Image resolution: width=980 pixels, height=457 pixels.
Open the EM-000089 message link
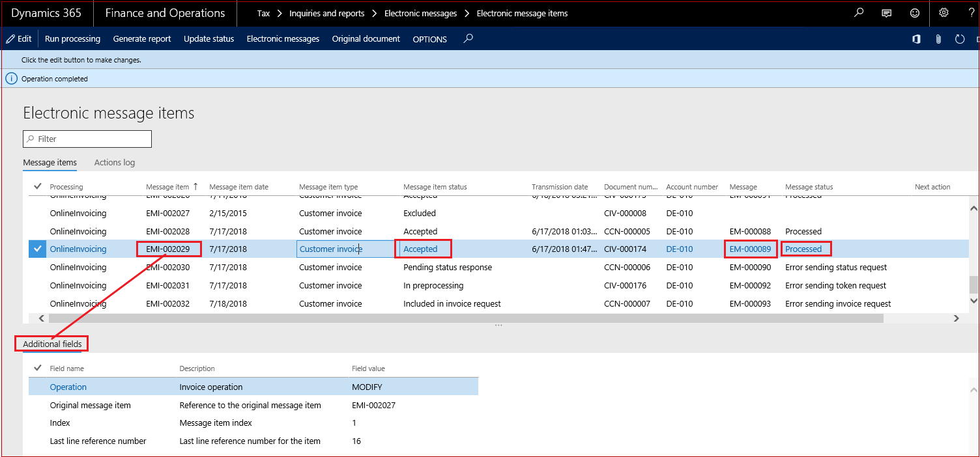(750, 249)
